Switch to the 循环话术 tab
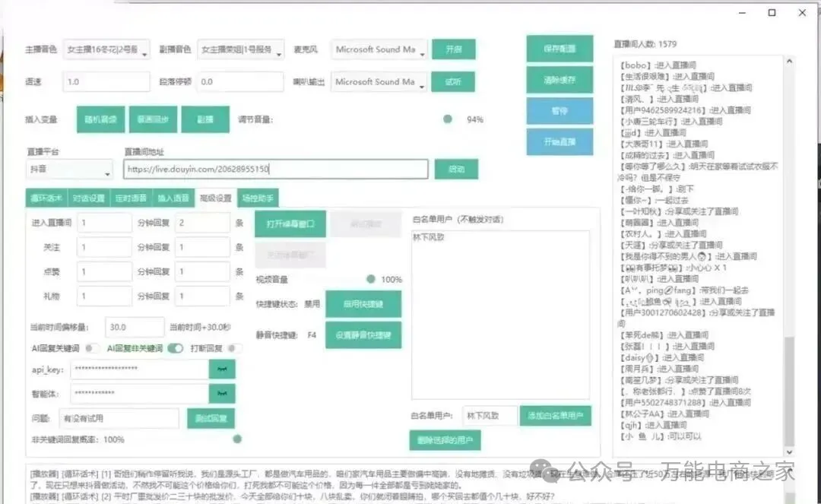The image size is (821, 504). 46,198
